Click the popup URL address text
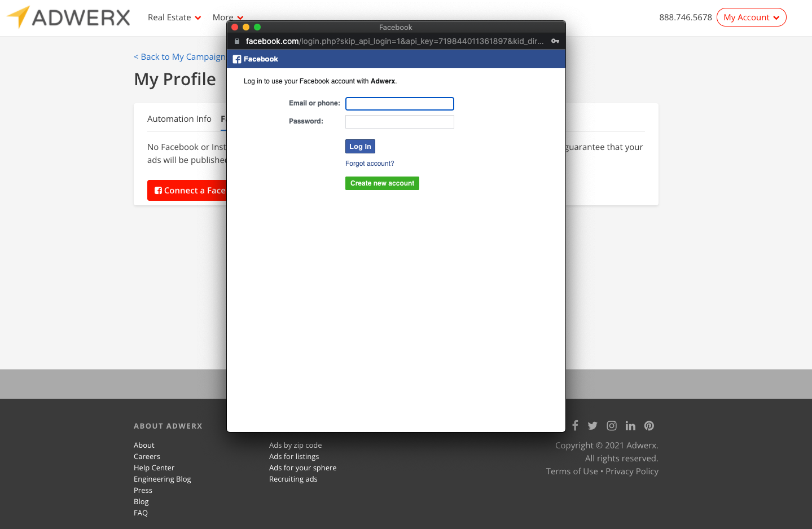 click(x=394, y=41)
